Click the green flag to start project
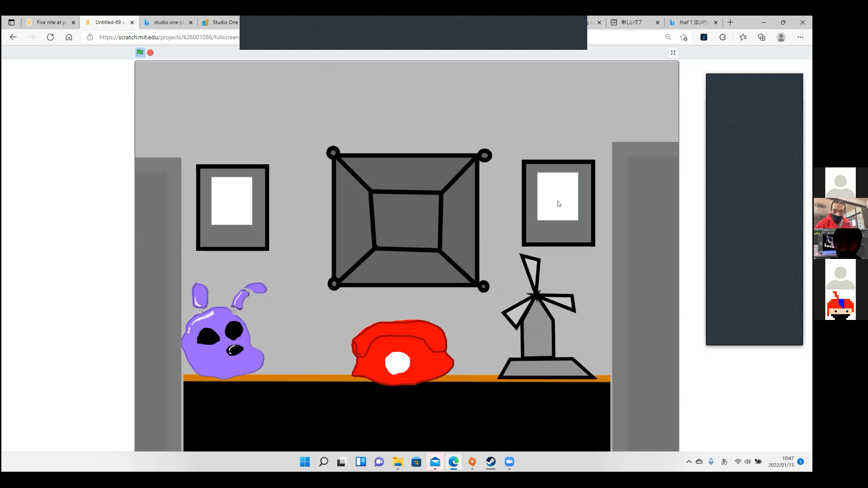Viewport: 868px width, 488px height. point(140,53)
